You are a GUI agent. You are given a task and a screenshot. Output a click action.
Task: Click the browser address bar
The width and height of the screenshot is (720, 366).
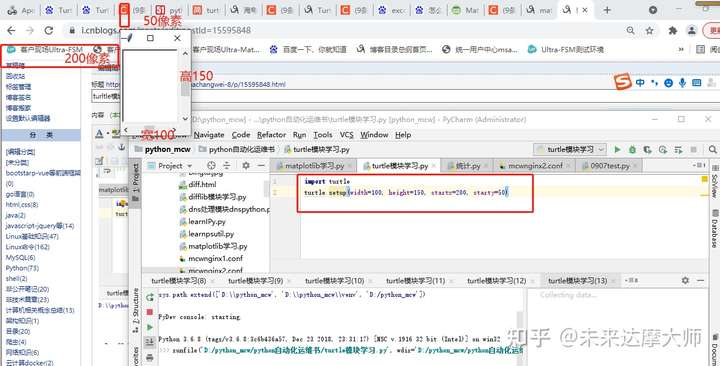tap(344, 30)
